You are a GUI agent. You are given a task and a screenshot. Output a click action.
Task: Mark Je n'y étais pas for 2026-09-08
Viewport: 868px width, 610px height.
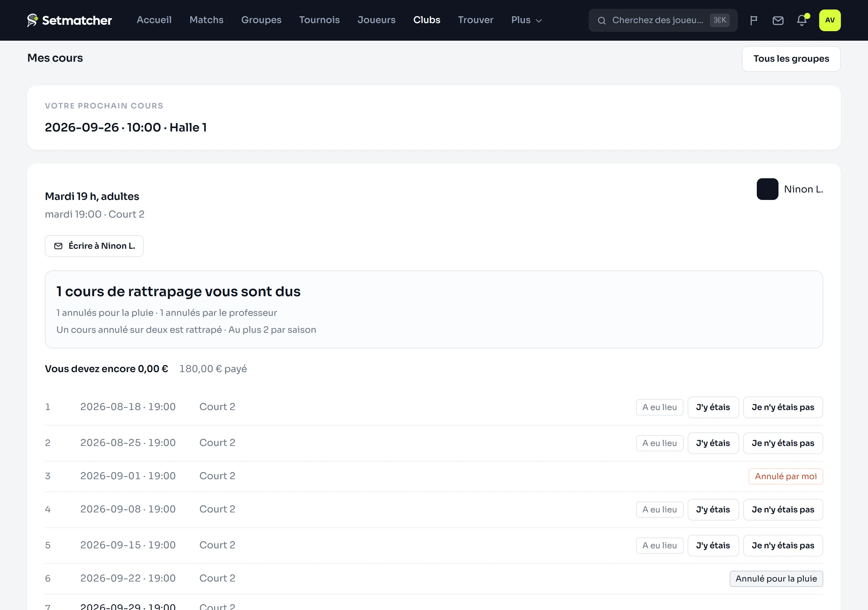[783, 510]
